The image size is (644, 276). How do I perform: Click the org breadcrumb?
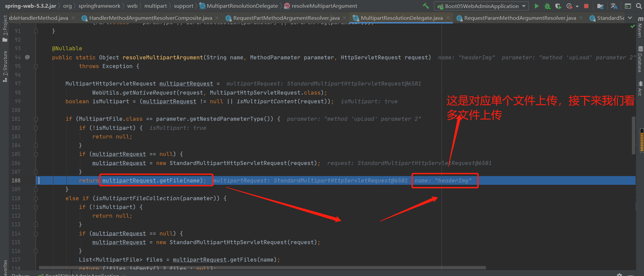pos(67,6)
